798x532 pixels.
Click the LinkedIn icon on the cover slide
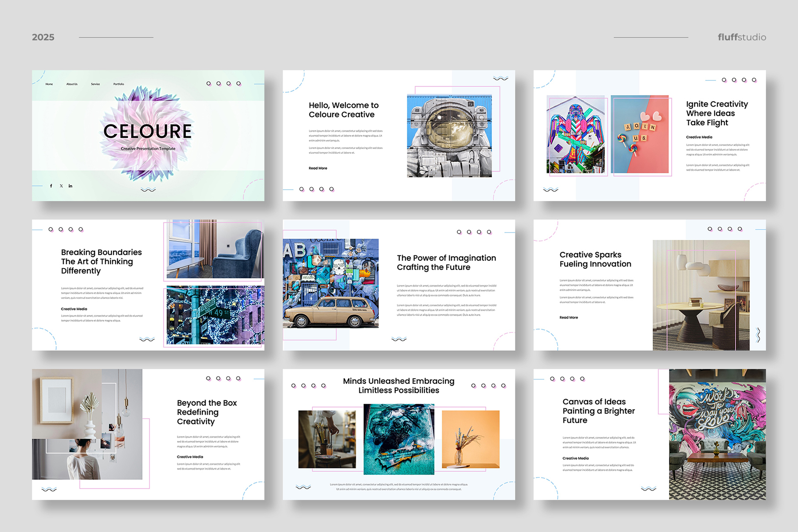point(71,186)
